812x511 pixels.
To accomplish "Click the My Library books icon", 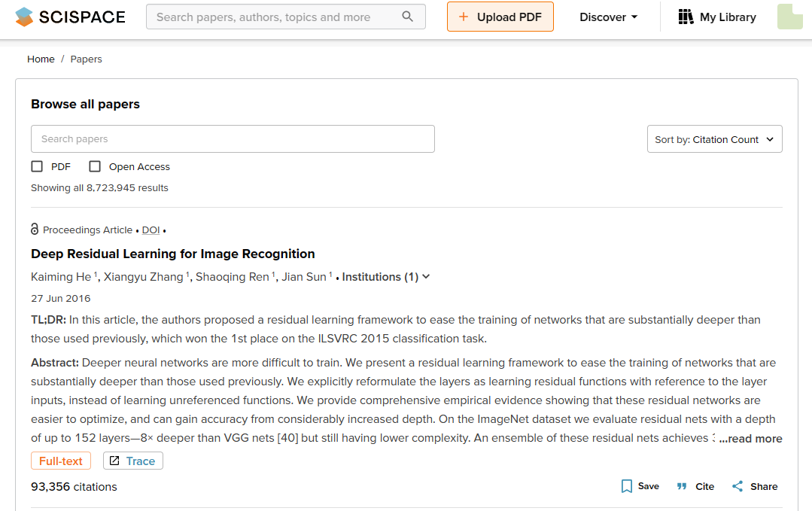I will coord(686,17).
